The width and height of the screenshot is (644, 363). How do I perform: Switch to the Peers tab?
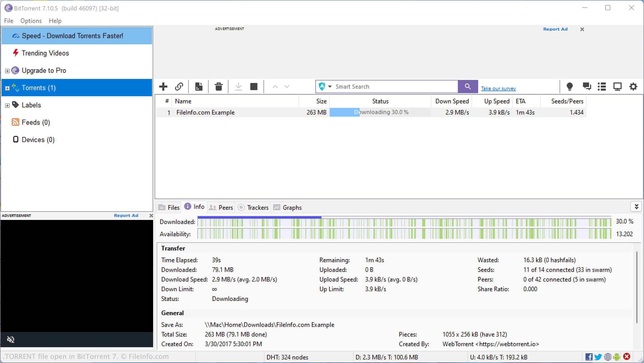[225, 207]
